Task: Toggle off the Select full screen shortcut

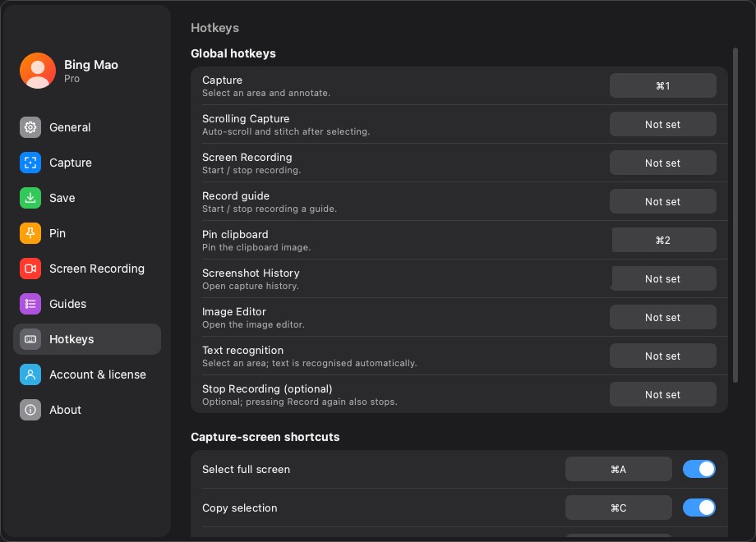Action: [698, 469]
